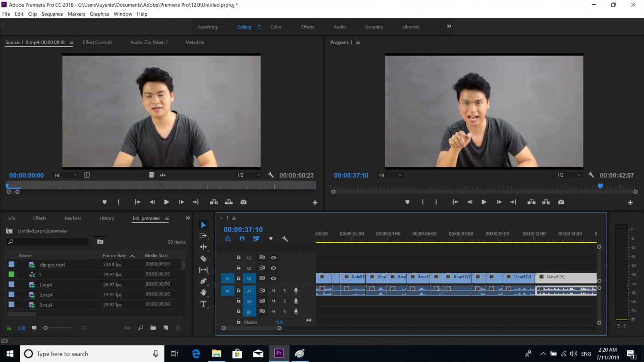Screen dimensions: 644x362
Task: Select the Slip tool
Action: pos(204,270)
